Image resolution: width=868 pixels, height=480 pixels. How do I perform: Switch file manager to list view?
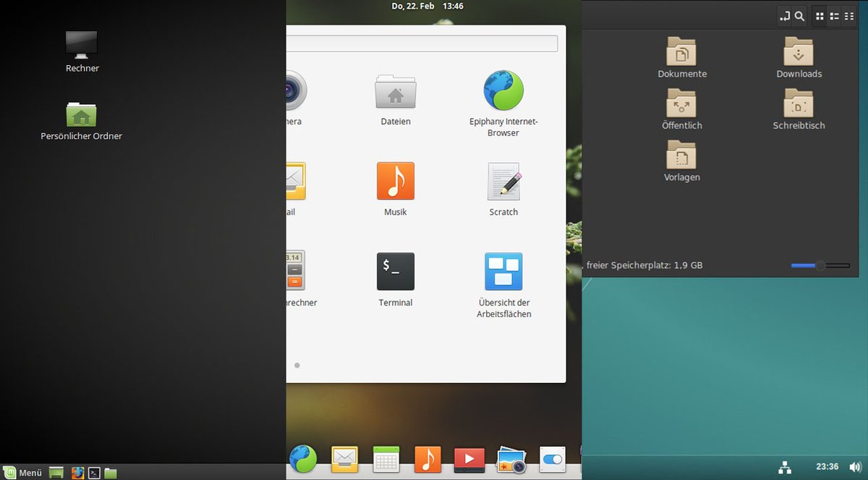(x=834, y=16)
